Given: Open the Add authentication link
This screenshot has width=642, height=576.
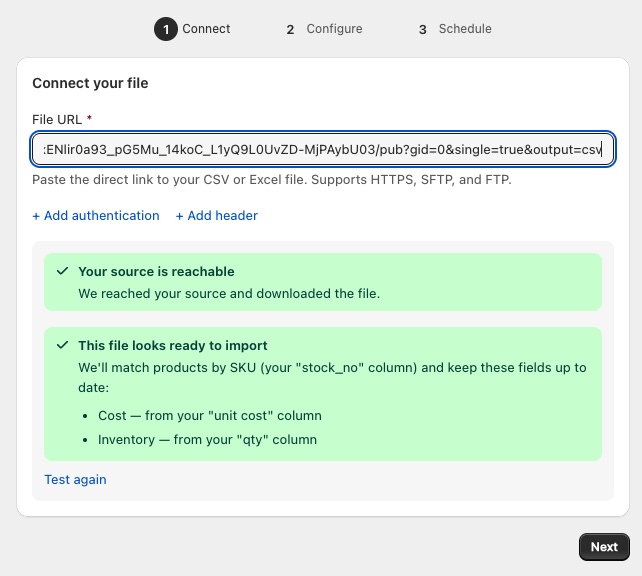Looking at the screenshot, I should 96,216.
